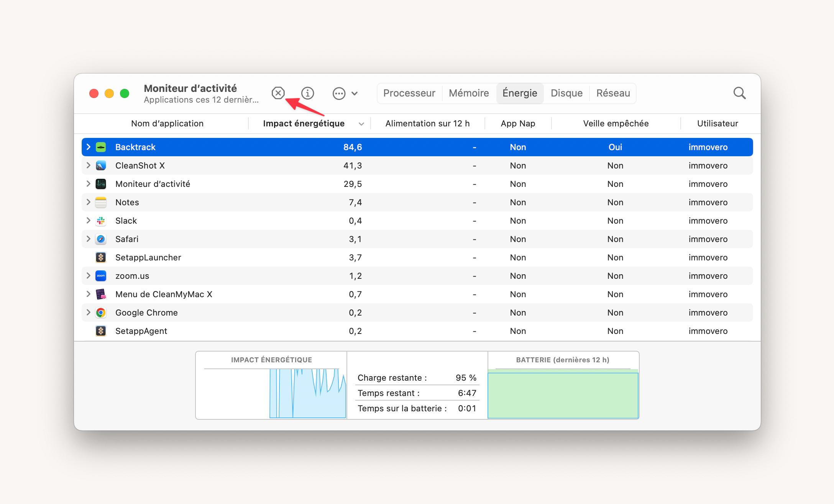Expand the zoom.us row
This screenshot has height=504, width=834.
(x=88, y=276)
